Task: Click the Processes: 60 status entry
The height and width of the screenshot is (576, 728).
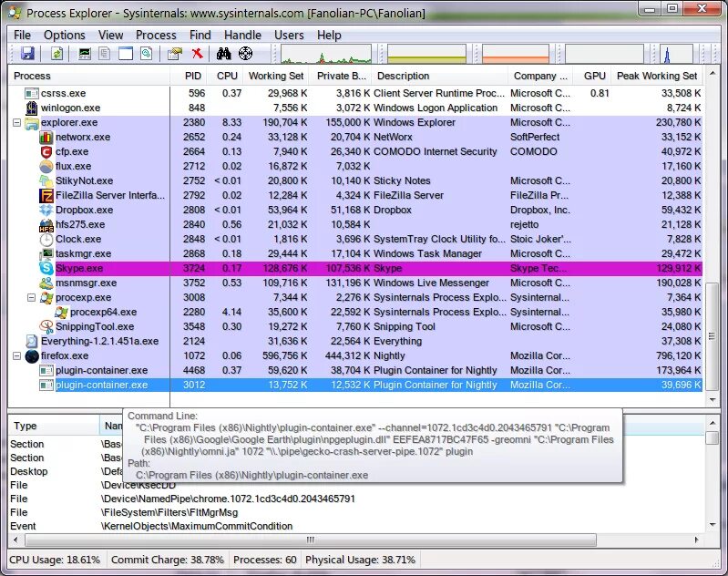Action: [264, 560]
